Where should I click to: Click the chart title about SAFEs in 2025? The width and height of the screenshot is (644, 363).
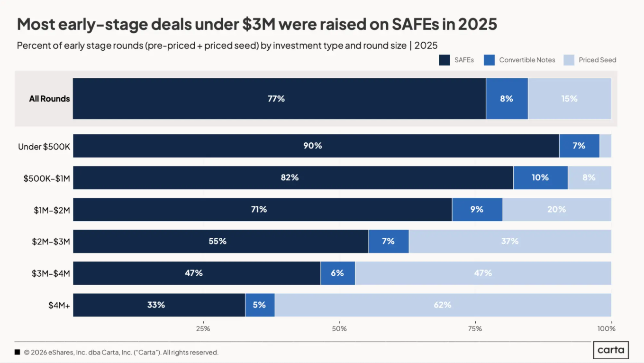tap(257, 24)
